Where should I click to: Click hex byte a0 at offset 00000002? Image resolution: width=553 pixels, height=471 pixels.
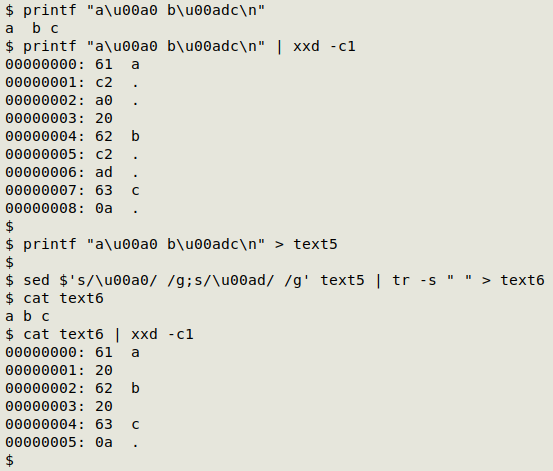tap(104, 100)
